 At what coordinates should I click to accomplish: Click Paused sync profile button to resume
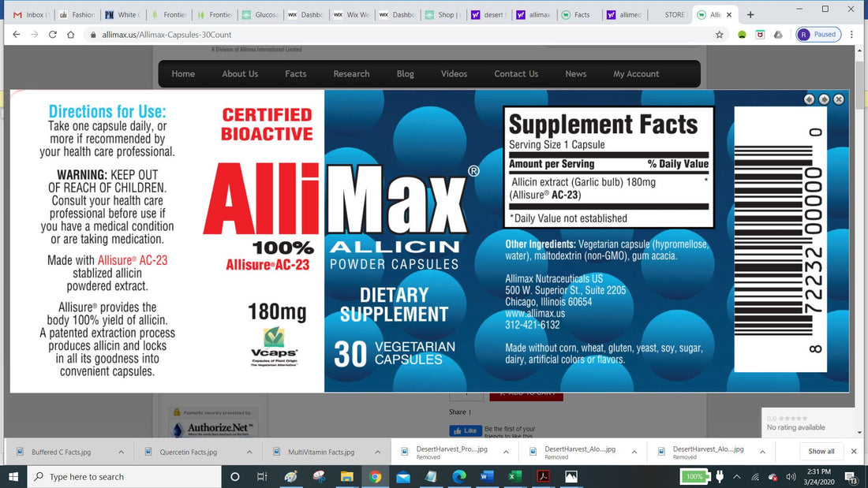click(x=817, y=35)
